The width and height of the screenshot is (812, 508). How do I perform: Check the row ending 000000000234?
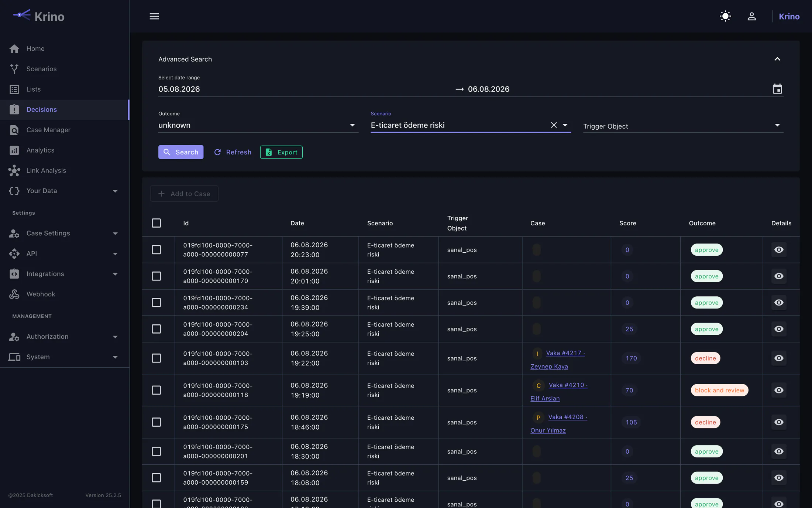tap(156, 303)
